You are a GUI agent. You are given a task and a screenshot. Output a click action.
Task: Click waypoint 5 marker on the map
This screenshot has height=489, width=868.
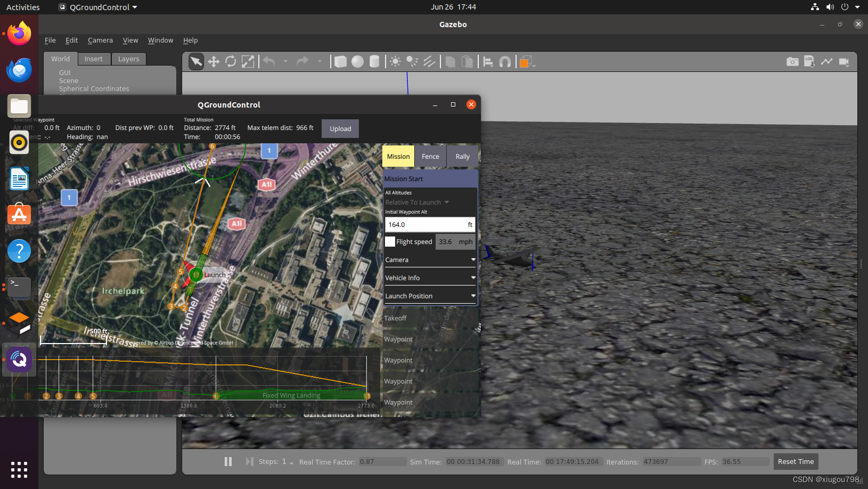pos(181,272)
